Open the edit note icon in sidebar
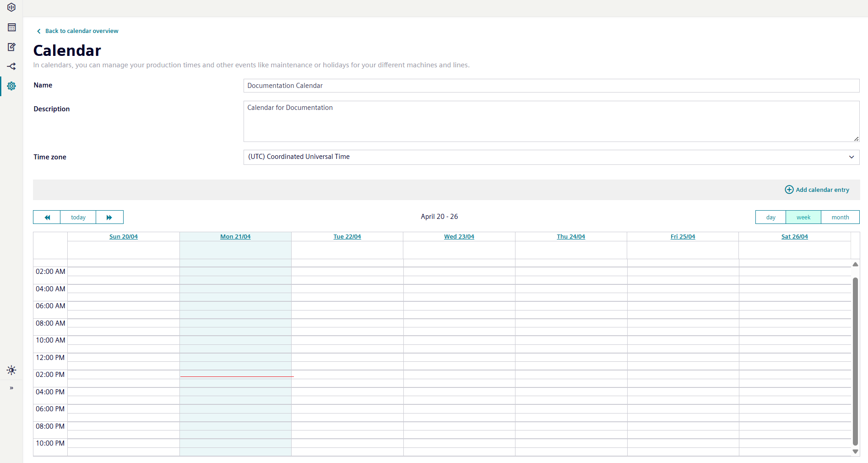 click(x=11, y=47)
